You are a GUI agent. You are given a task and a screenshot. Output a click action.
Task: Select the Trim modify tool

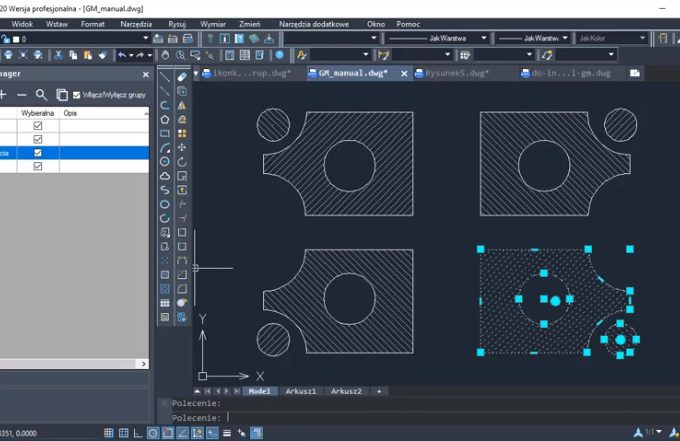[x=182, y=204]
